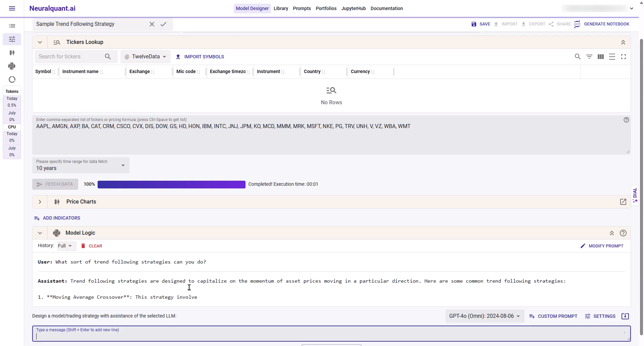644x346 pixels.
Task: Click the Generate Notebook button
Action: [602, 24]
